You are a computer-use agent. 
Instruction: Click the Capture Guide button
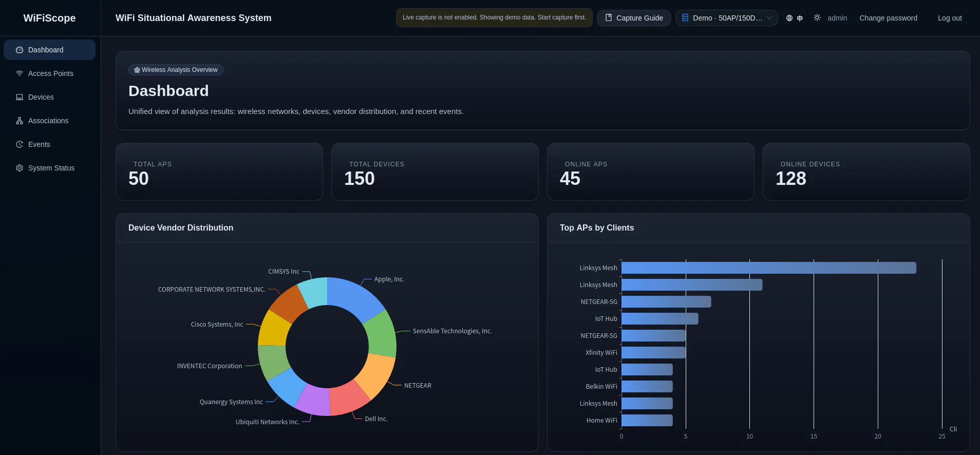click(x=634, y=18)
